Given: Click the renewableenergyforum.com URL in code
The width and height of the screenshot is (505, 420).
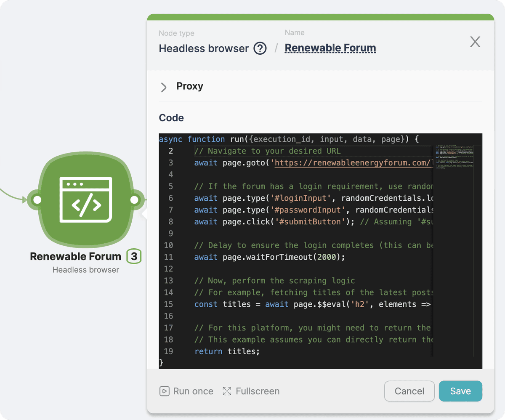Looking at the screenshot, I should [x=353, y=163].
